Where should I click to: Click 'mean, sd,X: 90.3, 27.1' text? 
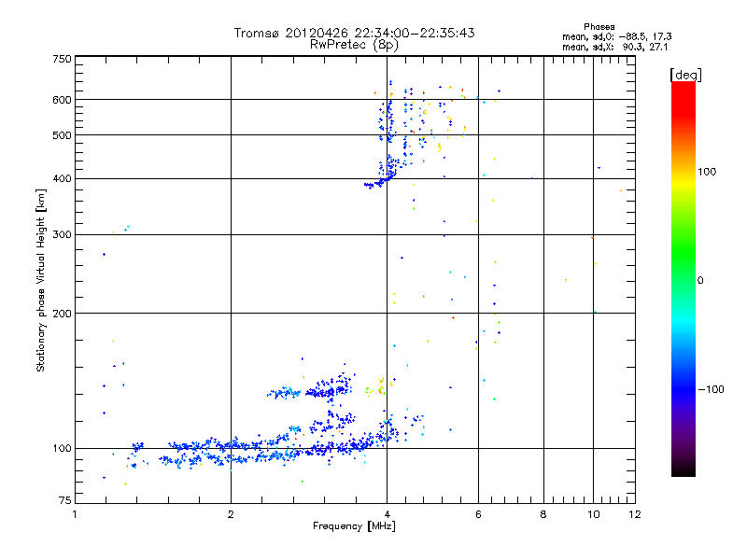point(615,47)
